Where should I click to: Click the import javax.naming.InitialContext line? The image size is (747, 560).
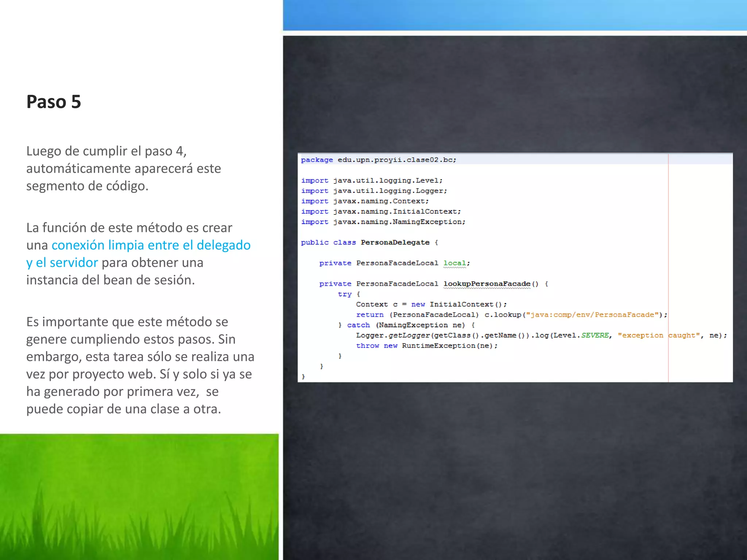[381, 211]
